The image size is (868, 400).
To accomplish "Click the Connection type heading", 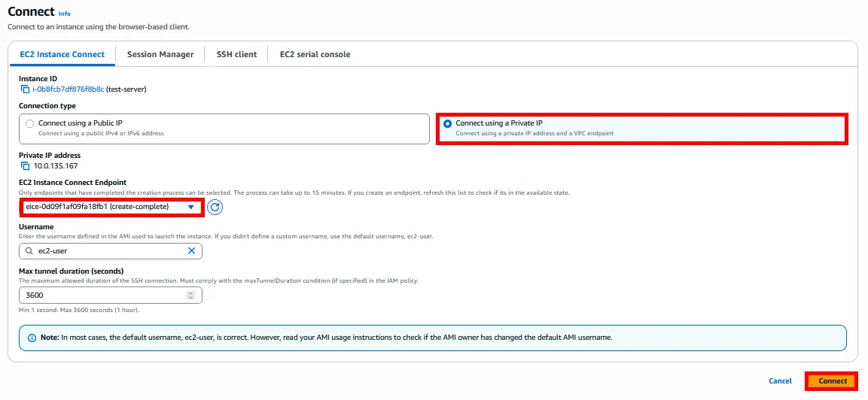I will click(x=47, y=106).
